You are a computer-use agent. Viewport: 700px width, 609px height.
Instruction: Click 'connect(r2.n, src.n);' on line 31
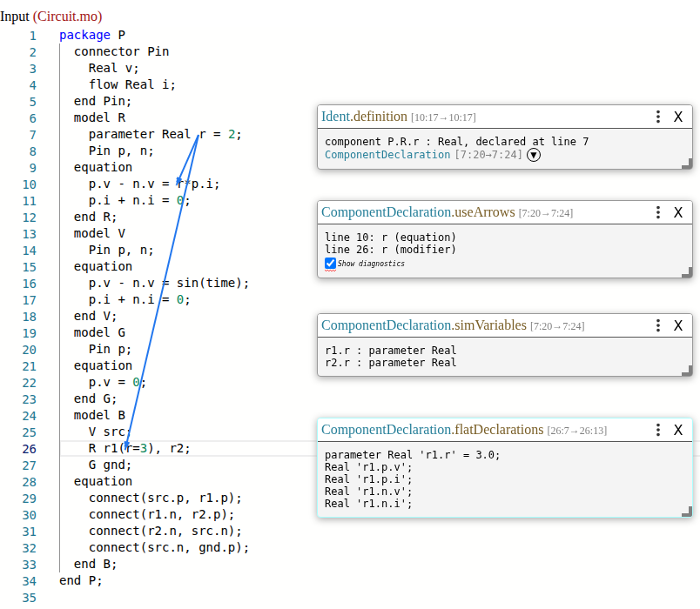click(x=165, y=531)
